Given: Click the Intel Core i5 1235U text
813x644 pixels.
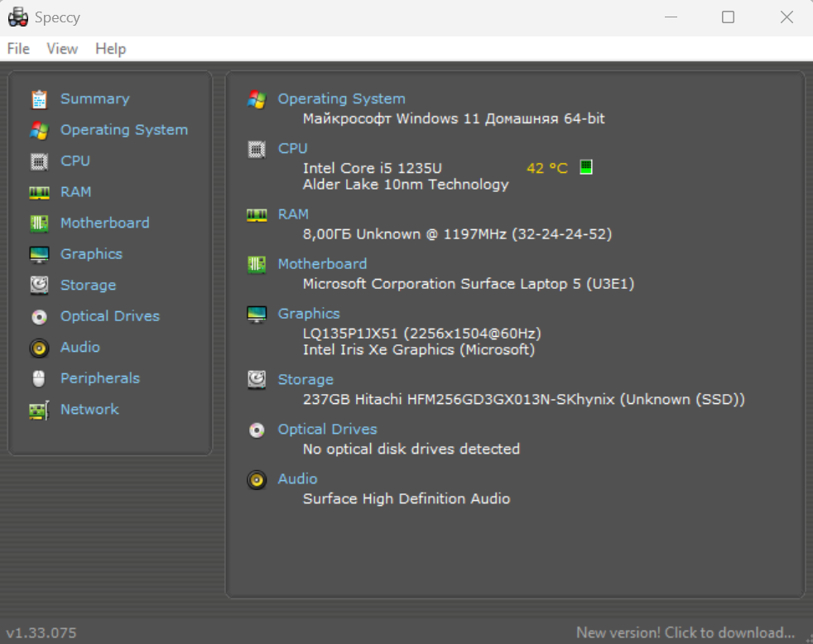Looking at the screenshot, I should (x=373, y=168).
